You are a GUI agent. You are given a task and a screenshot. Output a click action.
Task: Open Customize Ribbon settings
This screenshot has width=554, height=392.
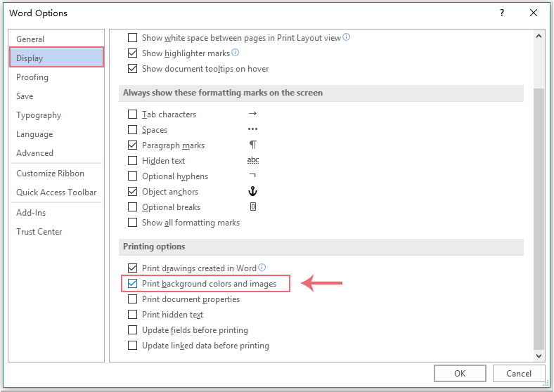[x=50, y=174]
